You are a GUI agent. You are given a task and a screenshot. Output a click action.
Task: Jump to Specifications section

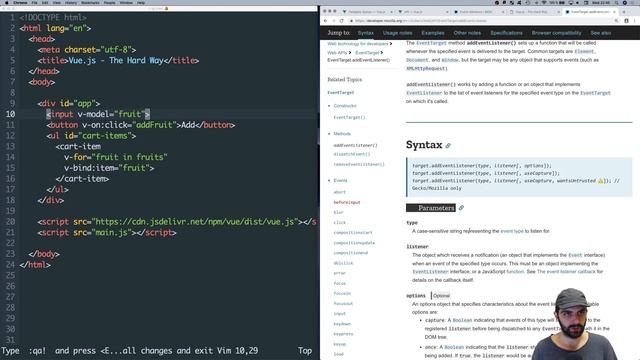pyautogui.click(x=506, y=33)
